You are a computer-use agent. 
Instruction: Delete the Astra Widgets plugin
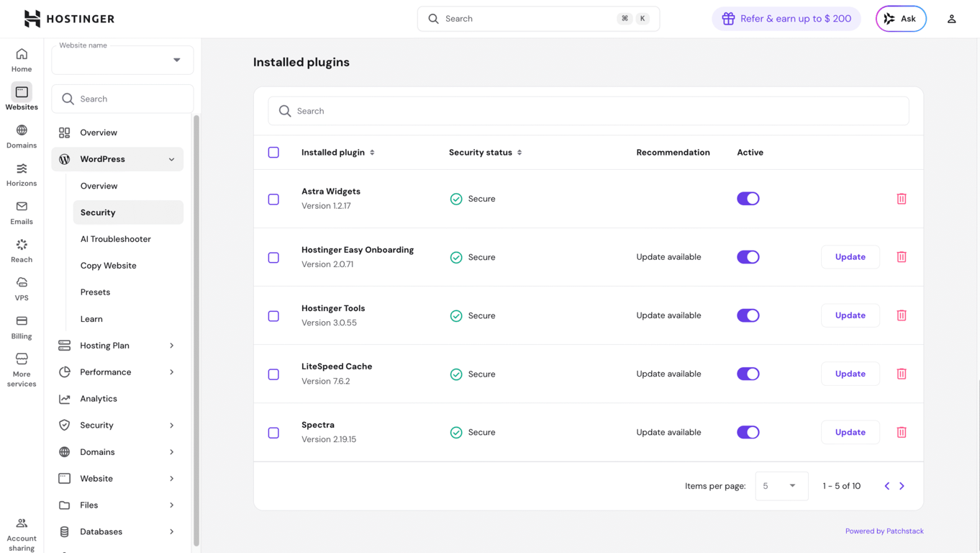tap(901, 198)
